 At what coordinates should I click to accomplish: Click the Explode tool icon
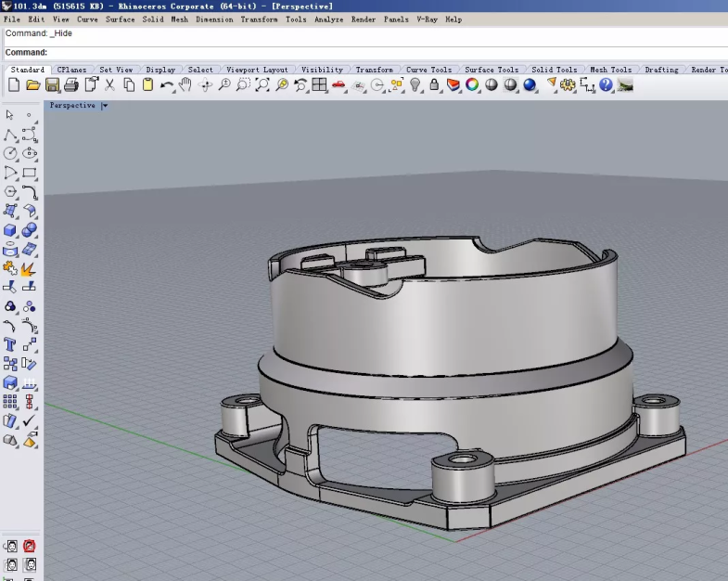(29, 269)
